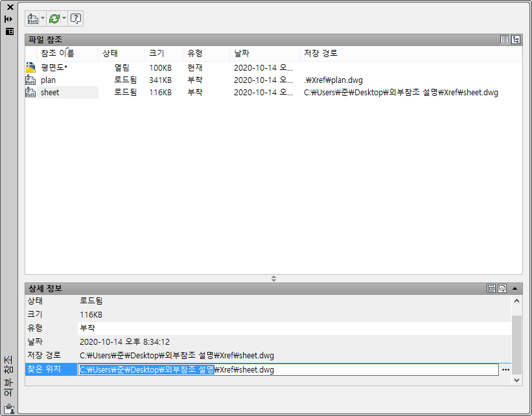Screen dimensions: 532x416
Task: Click the details scrollbar down arrow
Action: [x=516, y=380]
